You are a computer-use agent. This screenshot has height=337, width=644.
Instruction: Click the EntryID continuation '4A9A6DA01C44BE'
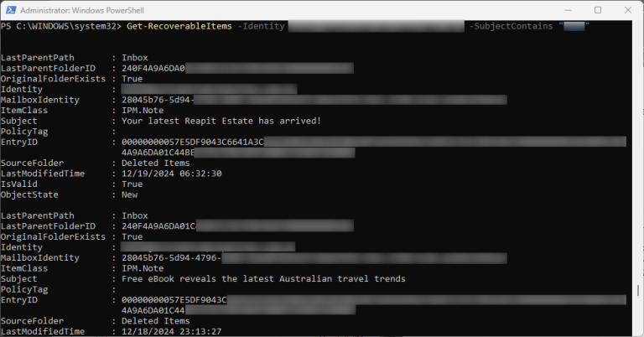click(158, 153)
